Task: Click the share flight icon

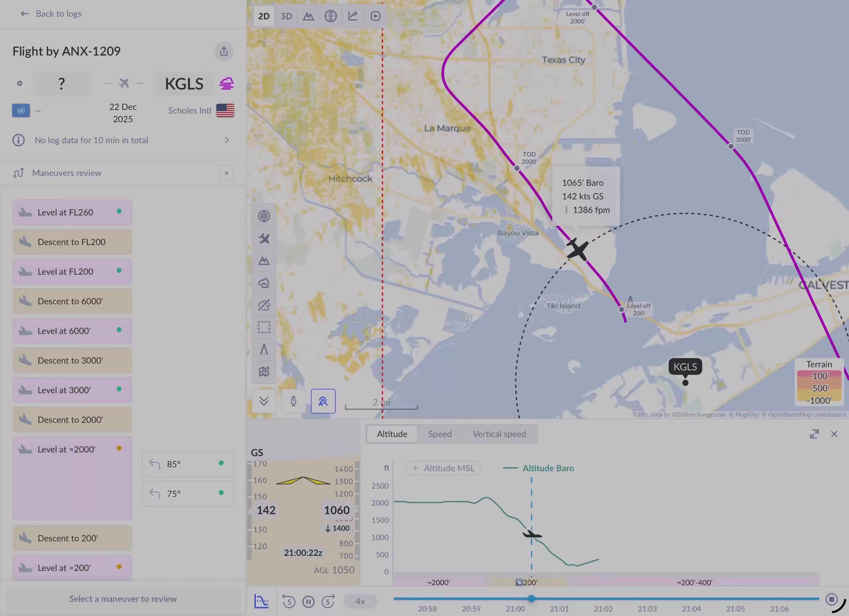Action: click(x=224, y=51)
